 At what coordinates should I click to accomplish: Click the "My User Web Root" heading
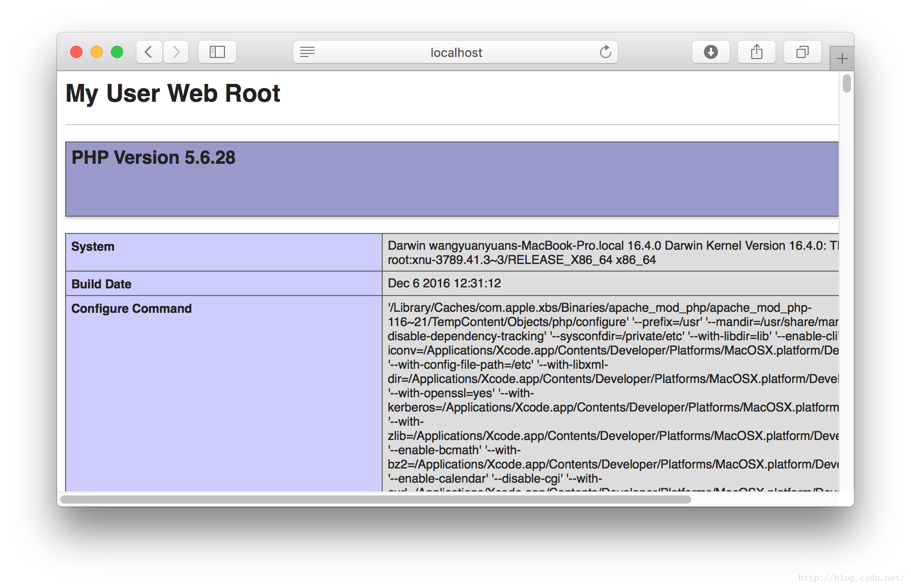coord(173,94)
